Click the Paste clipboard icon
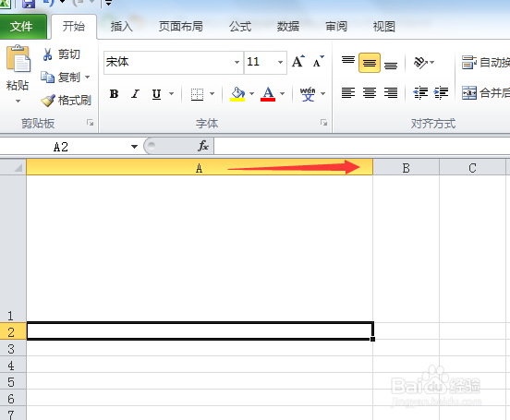 (x=18, y=58)
